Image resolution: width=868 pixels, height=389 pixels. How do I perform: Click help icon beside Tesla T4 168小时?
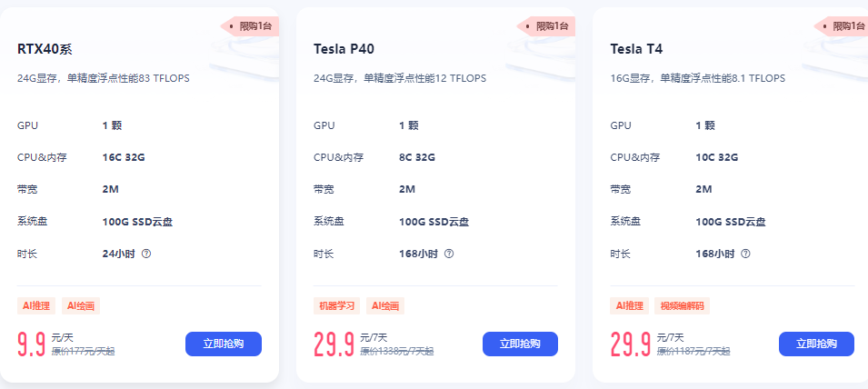pos(745,254)
